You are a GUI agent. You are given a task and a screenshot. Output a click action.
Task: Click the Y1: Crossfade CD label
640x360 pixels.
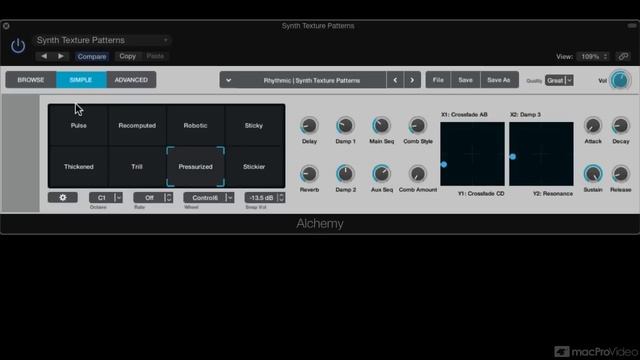pyautogui.click(x=481, y=193)
